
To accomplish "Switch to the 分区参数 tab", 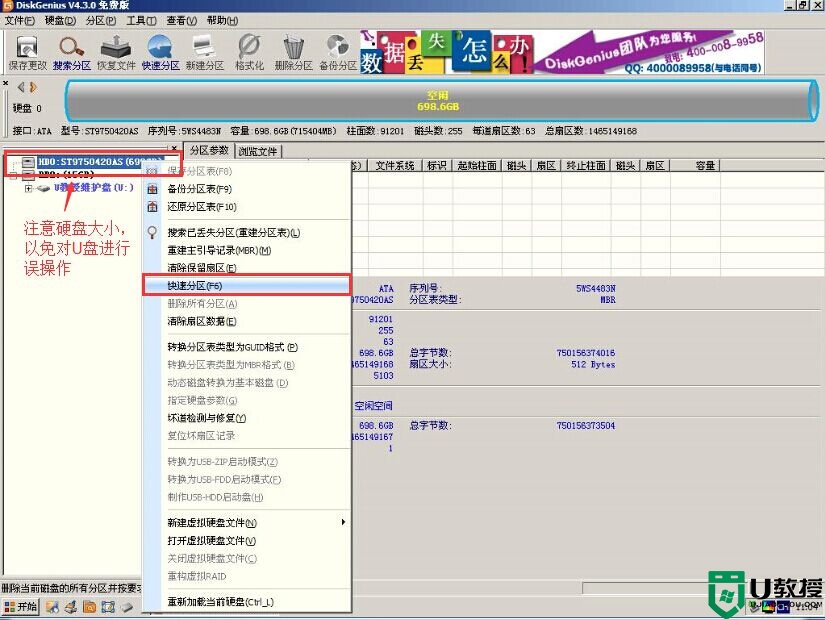I will click(x=209, y=151).
